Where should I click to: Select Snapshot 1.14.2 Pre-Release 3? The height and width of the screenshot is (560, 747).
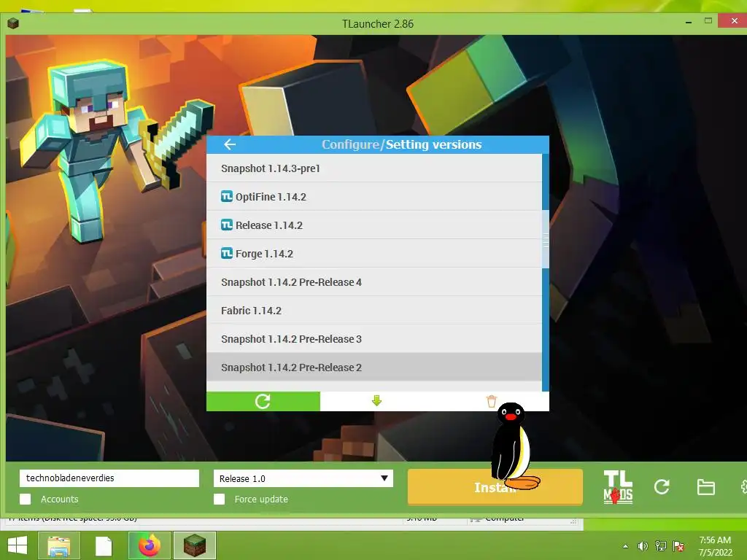pyautogui.click(x=374, y=338)
